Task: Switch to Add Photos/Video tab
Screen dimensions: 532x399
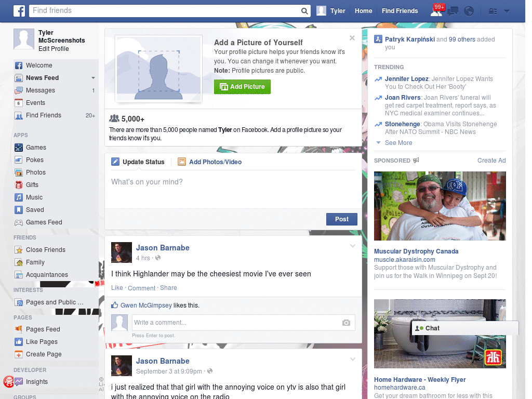Action: coord(210,162)
